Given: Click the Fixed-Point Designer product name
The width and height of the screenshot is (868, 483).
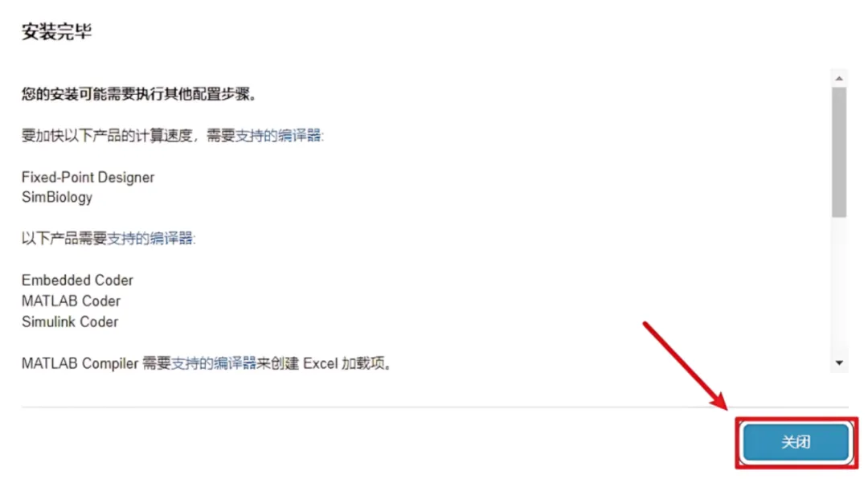Looking at the screenshot, I should [88, 177].
